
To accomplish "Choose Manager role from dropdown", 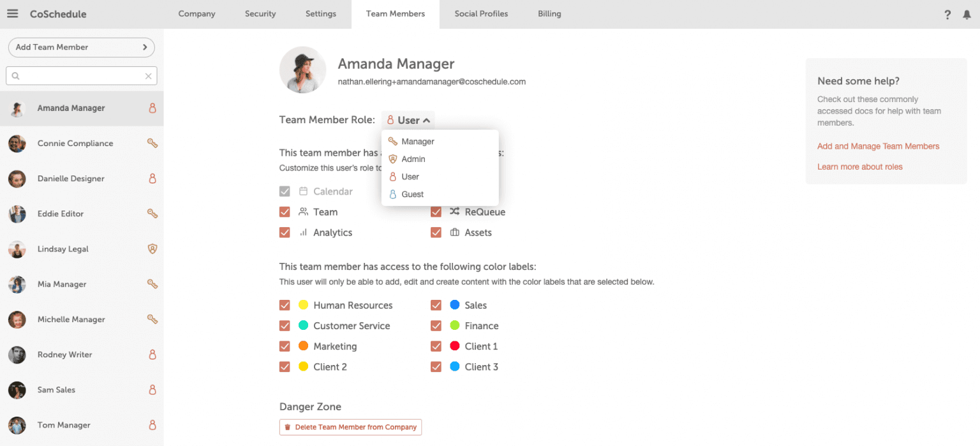I will coord(440,142).
